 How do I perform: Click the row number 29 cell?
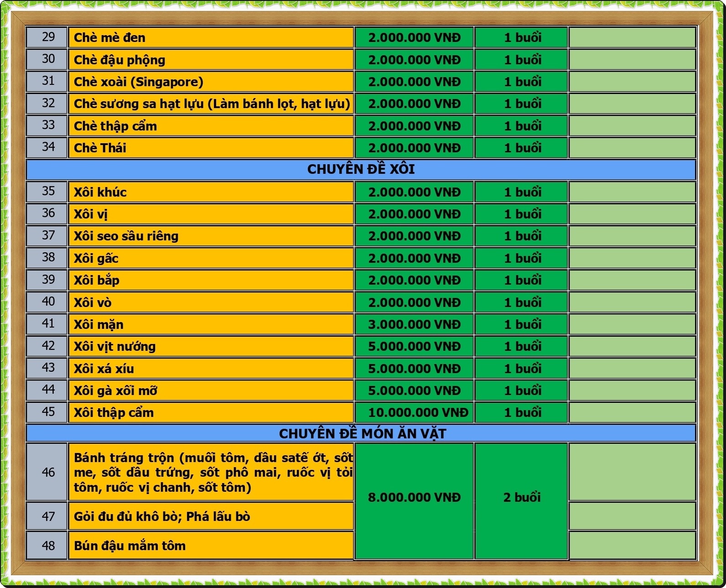coord(47,37)
